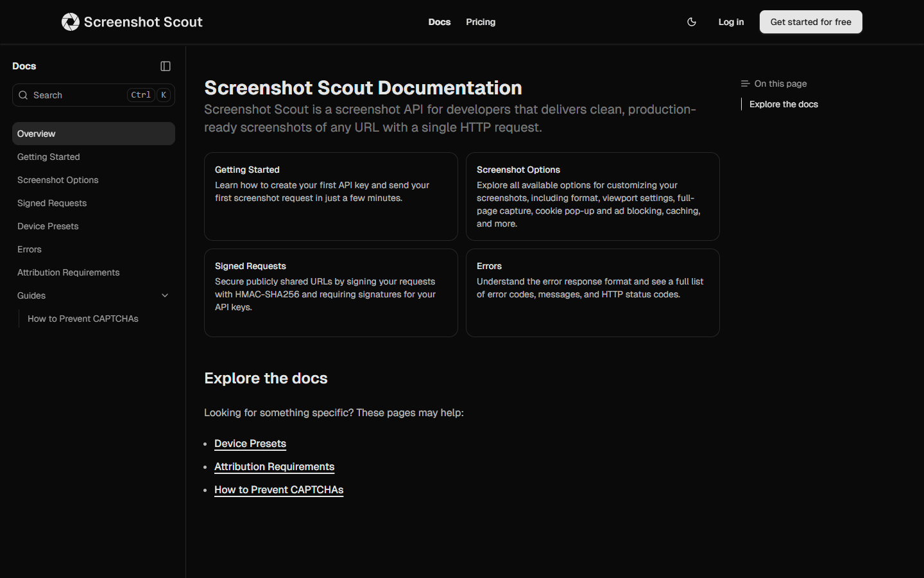Open the Getting Started card
The width and height of the screenshot is (924, 578).
[x=330, y=197]
